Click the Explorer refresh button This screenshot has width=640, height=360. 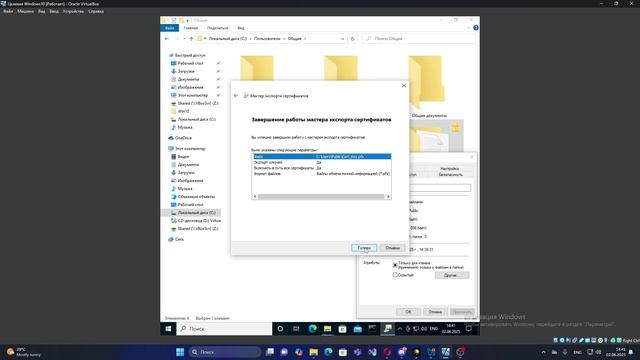coord(353,39)
